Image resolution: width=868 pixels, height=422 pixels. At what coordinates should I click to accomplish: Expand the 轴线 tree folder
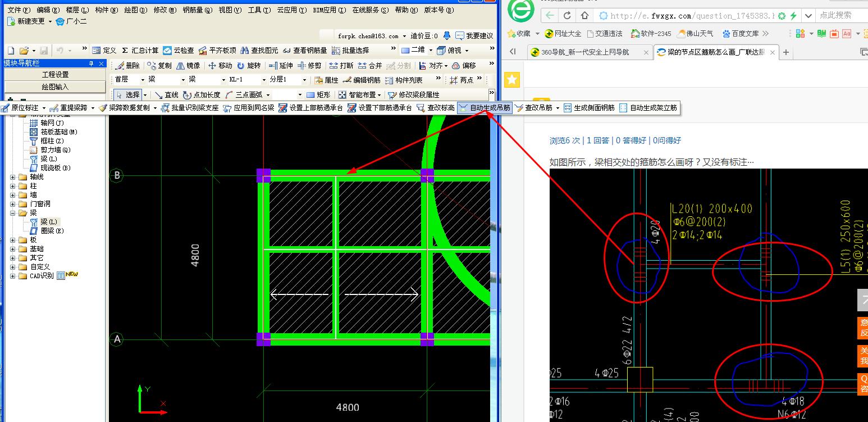[x=13, y=177]
